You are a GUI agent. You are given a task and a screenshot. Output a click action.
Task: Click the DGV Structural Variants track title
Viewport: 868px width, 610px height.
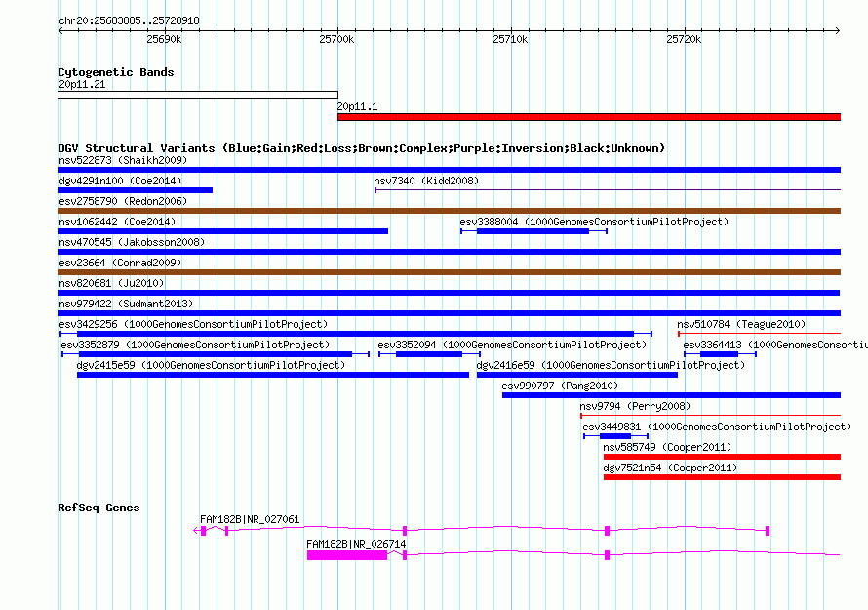click(x=362, y=148)
